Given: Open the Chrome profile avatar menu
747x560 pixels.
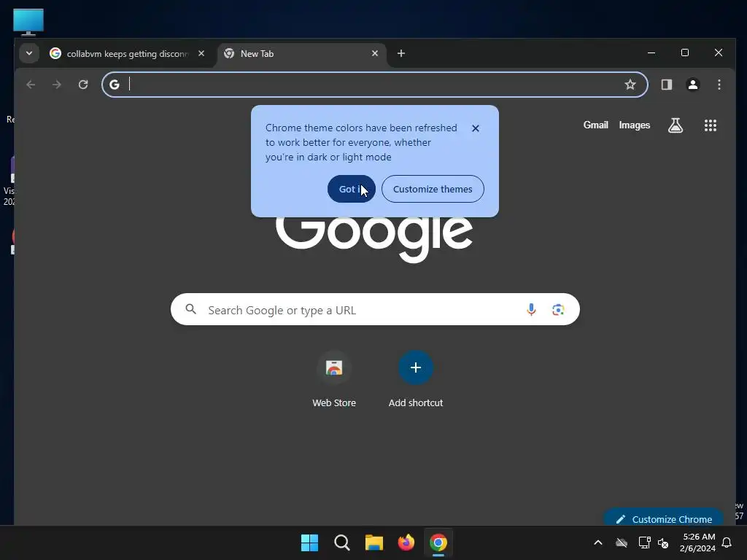Looking at the screenshot, I should 693,85.
